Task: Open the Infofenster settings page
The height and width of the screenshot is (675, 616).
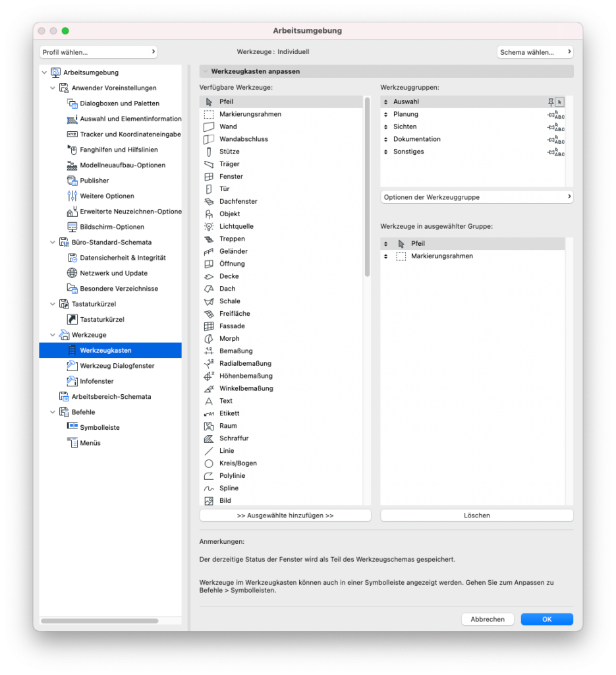Action: [97, 381]
